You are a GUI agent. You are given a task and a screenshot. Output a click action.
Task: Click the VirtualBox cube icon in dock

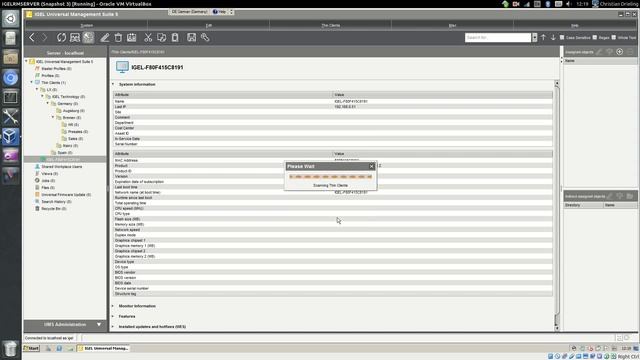(10, 136)
